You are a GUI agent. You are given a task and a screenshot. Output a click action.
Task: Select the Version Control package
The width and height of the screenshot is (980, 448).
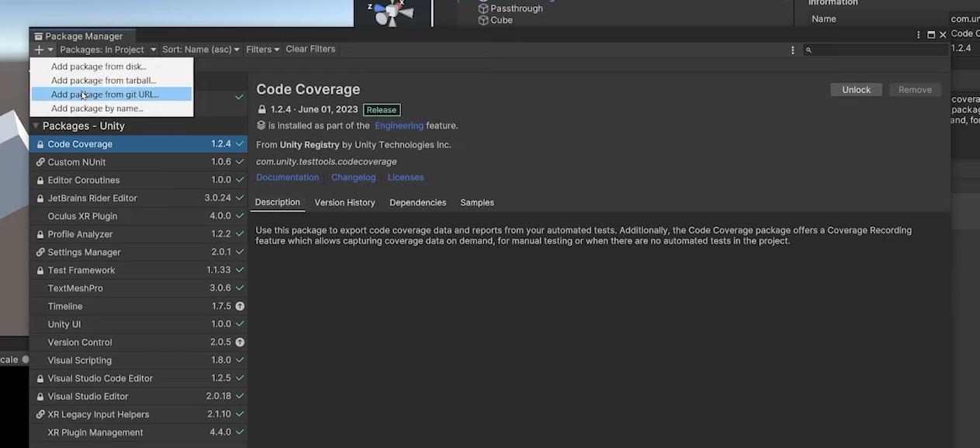(x=138, y=342)
